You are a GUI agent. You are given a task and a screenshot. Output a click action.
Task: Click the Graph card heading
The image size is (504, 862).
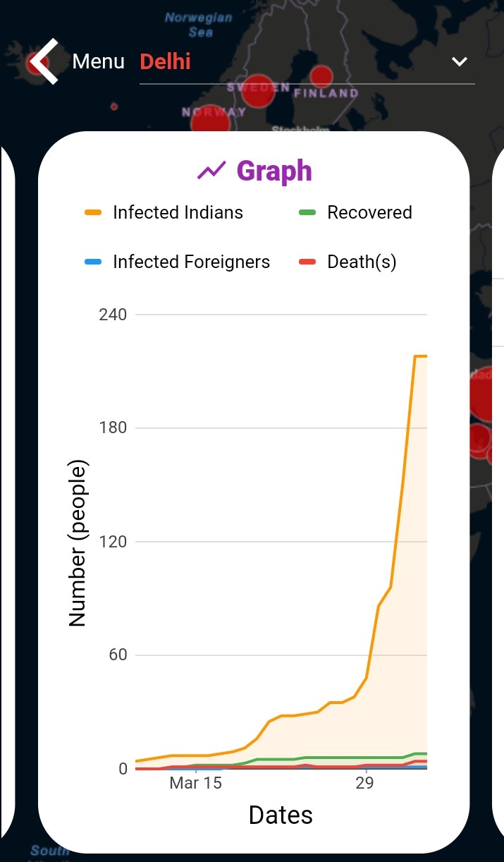[x=274, y=171]
